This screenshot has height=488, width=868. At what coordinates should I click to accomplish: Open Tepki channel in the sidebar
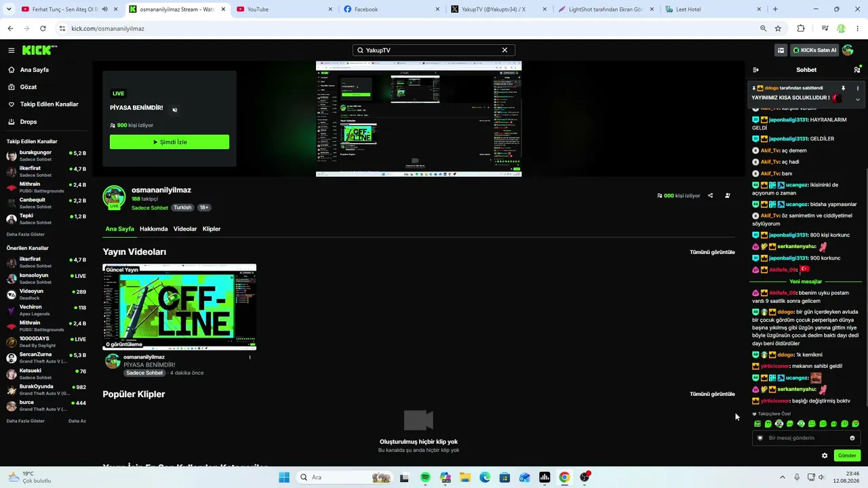click(x=46, y=219)
